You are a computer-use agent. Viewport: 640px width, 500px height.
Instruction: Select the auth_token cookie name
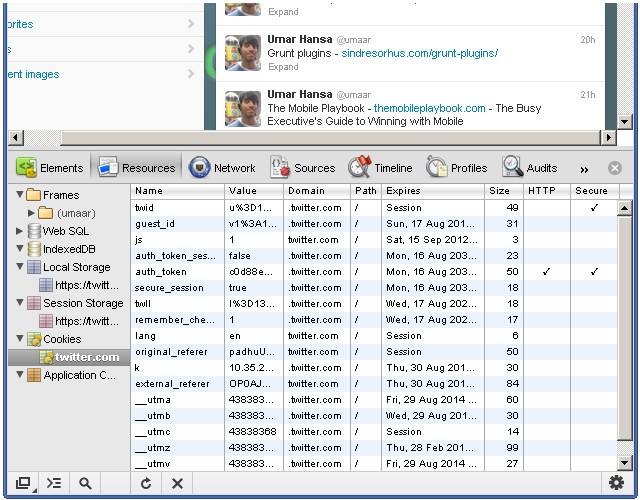pyautogui.click(x=161, y=272)
